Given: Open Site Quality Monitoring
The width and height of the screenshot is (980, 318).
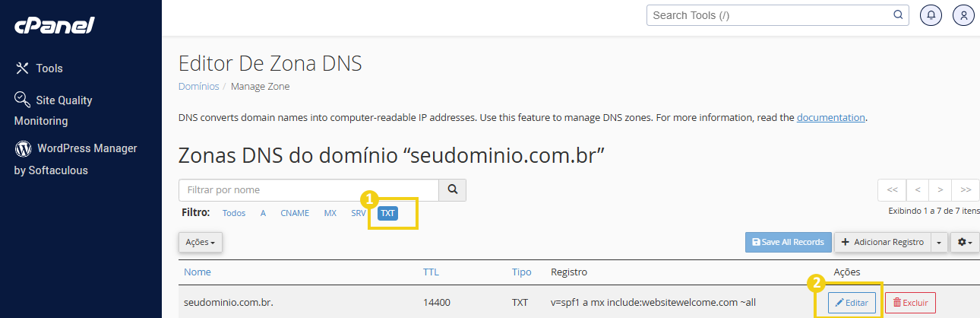Looking at the screenshot, I should tap(53, 110).
